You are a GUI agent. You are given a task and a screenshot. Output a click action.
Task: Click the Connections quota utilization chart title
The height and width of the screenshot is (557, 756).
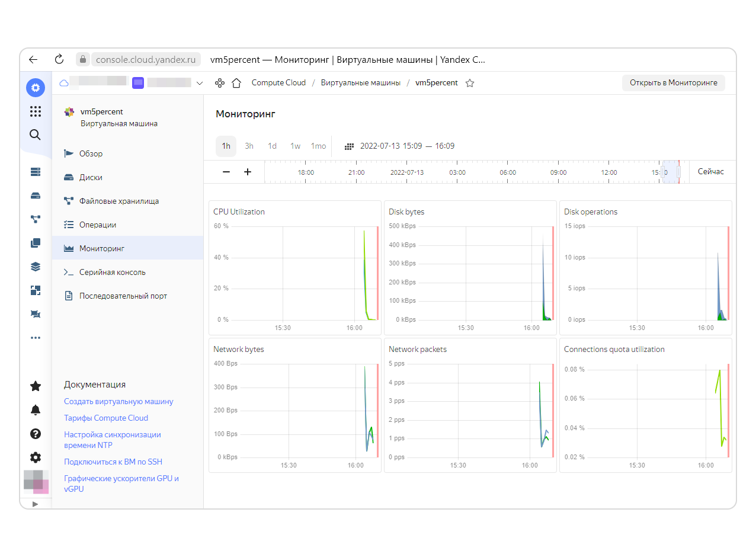[x=614, y=349]
